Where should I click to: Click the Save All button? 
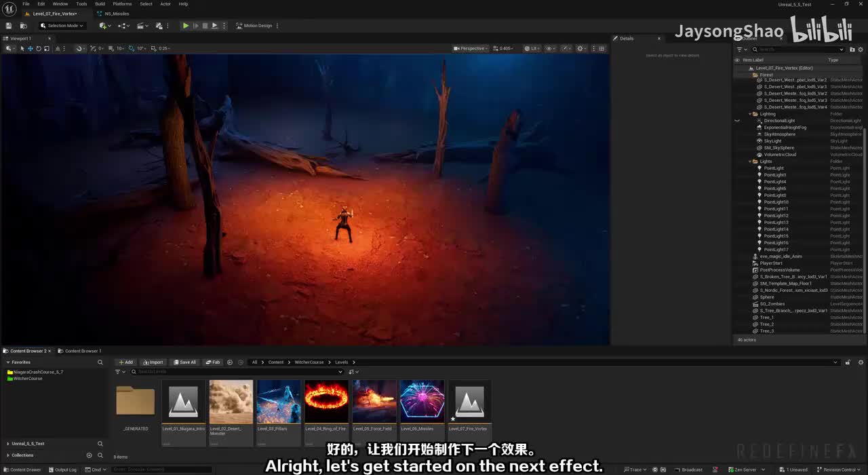[185, 362]
